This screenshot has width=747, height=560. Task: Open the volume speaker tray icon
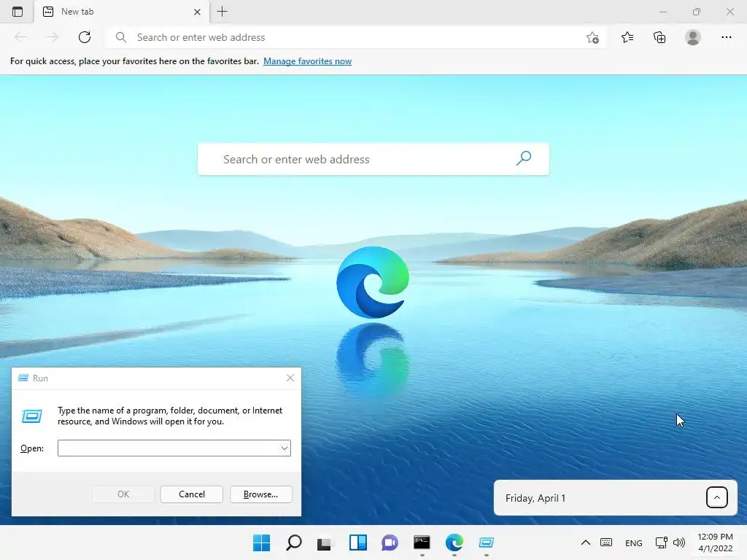[679, 542]
